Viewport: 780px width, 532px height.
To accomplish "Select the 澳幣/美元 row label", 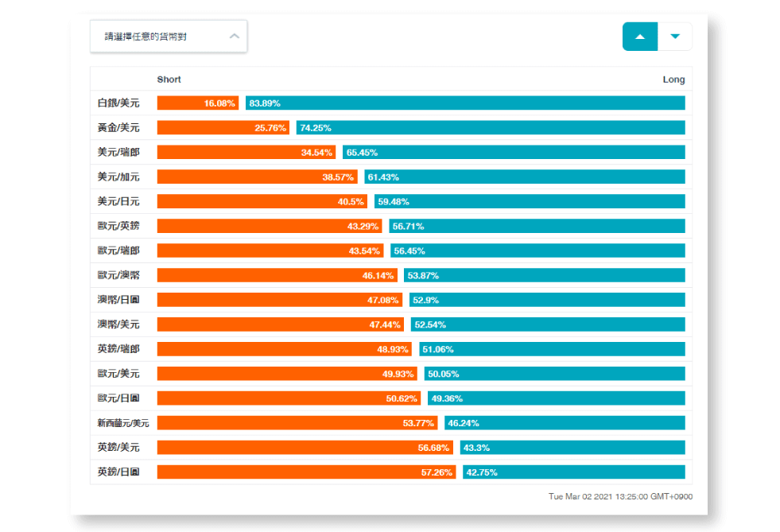I will pos(118,324).
